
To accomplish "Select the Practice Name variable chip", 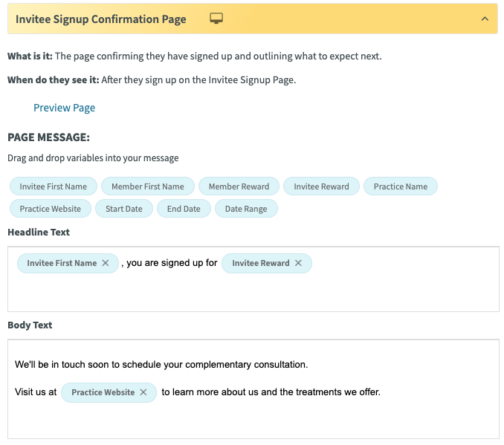I will point(401,186).
